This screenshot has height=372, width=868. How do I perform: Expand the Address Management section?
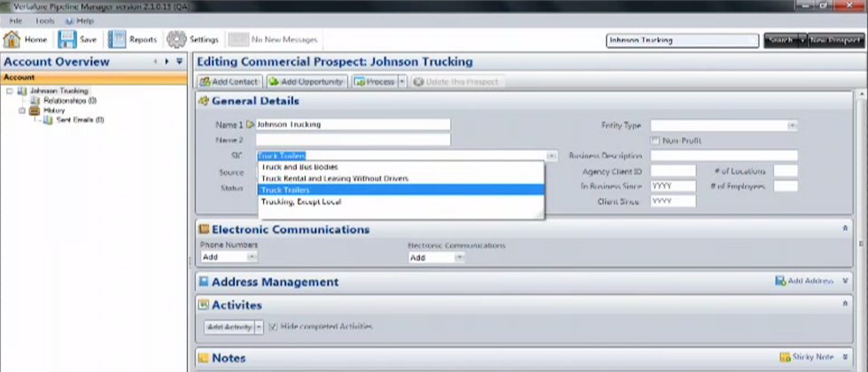click(x=845, y=281)
